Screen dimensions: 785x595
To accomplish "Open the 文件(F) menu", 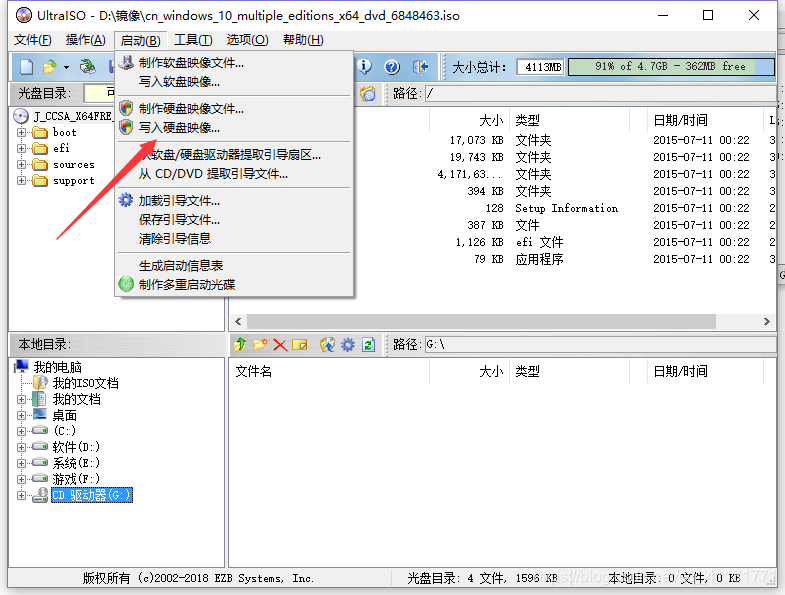I will pos(33,40).
